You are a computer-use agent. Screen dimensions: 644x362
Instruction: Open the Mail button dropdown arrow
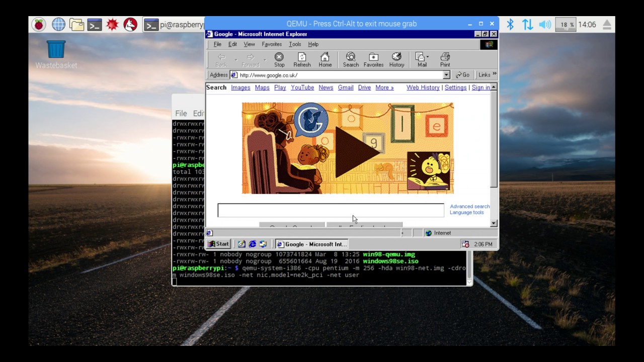click(x=428, y=57)
